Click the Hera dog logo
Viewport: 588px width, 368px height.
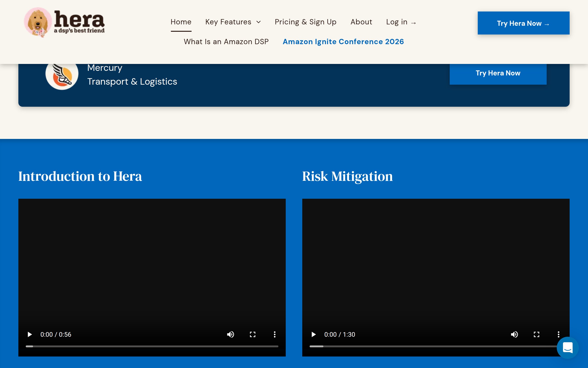coord(64,22)
